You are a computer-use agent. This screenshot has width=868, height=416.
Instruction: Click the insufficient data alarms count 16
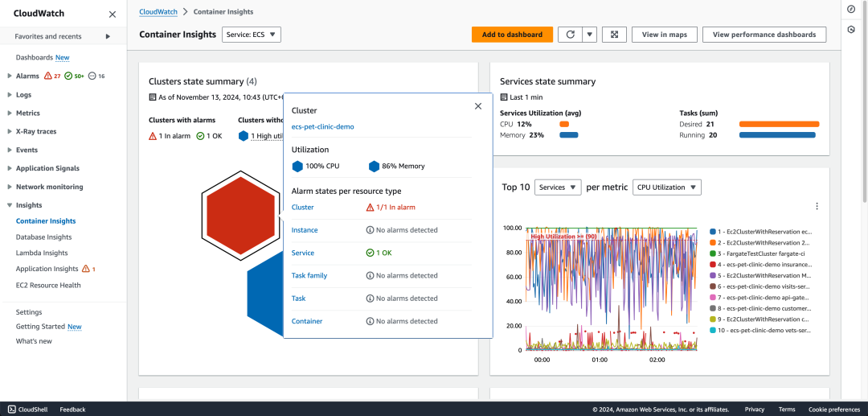point(96,76)
